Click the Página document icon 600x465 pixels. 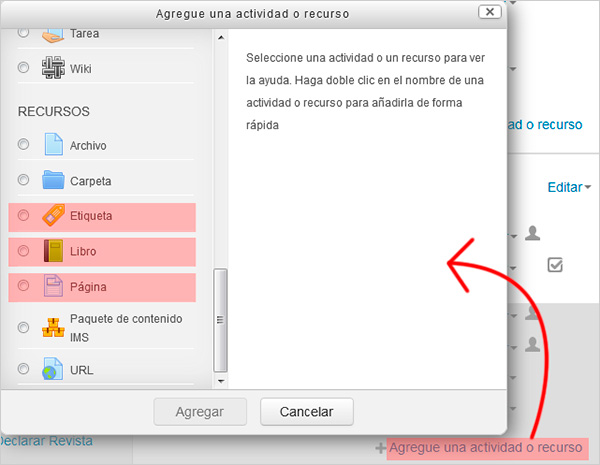pyautogui.click(x=53, y=287)
